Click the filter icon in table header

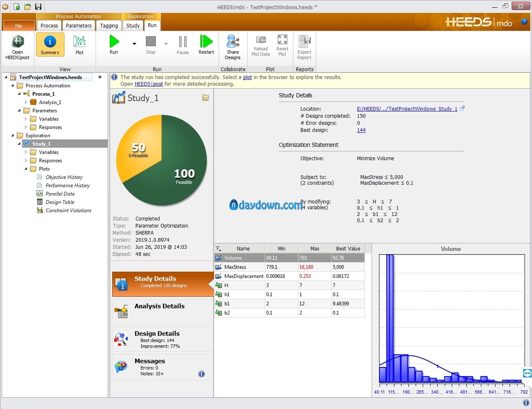pos(218,249)
